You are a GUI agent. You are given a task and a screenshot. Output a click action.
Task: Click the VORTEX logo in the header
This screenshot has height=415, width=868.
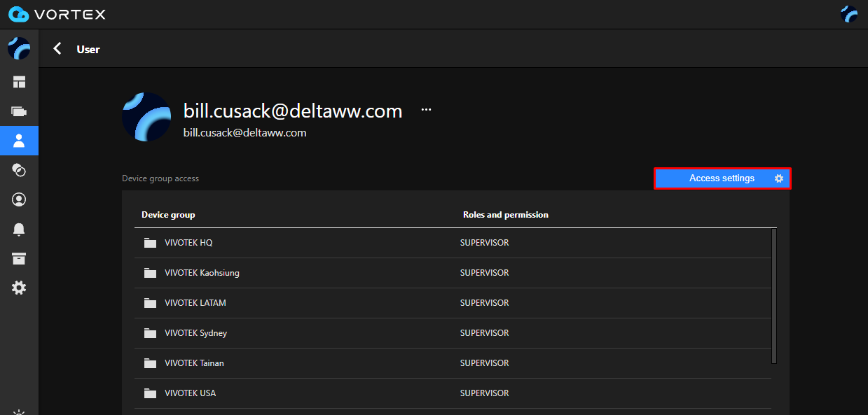click(57, 14)
